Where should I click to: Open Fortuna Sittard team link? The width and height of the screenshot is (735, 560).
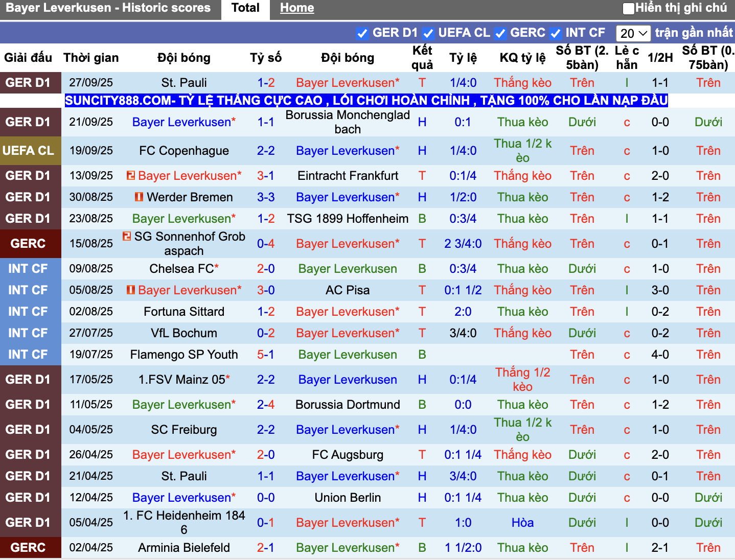[184, 312]
